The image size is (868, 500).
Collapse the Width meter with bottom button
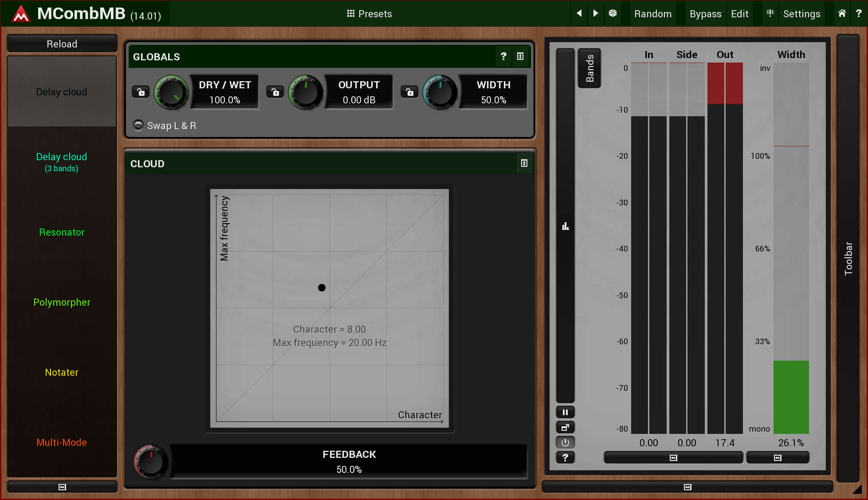pos(778,457)
